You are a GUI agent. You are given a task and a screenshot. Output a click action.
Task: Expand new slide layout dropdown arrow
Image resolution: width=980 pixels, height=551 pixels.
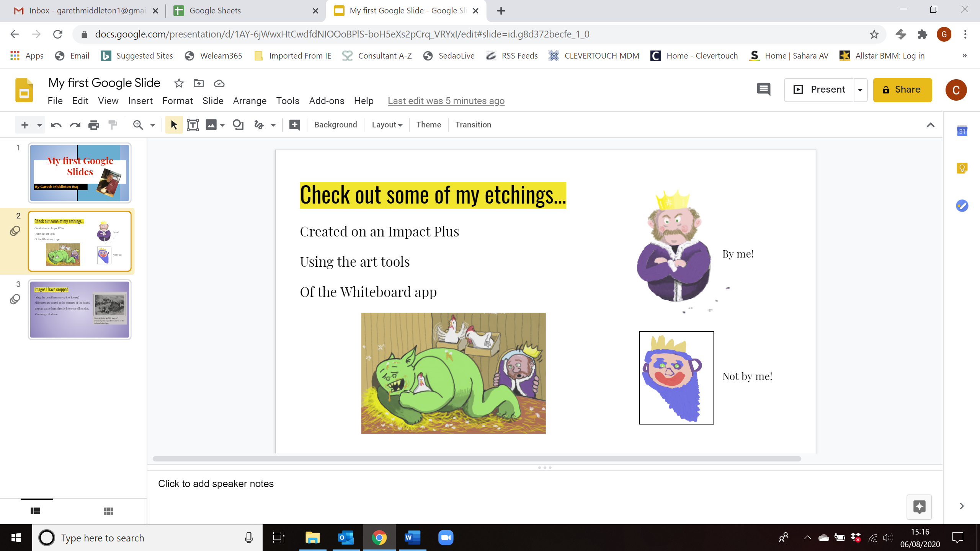(39, 125)
